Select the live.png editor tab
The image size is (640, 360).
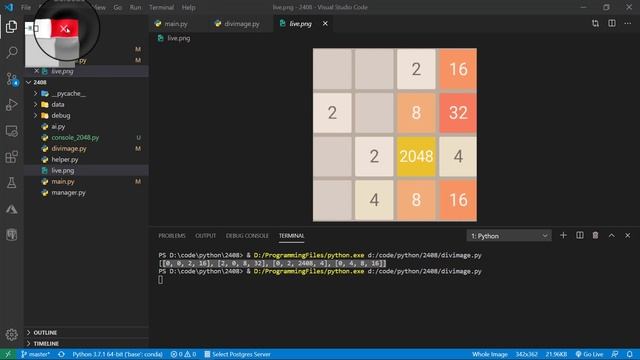coord(300,24)
